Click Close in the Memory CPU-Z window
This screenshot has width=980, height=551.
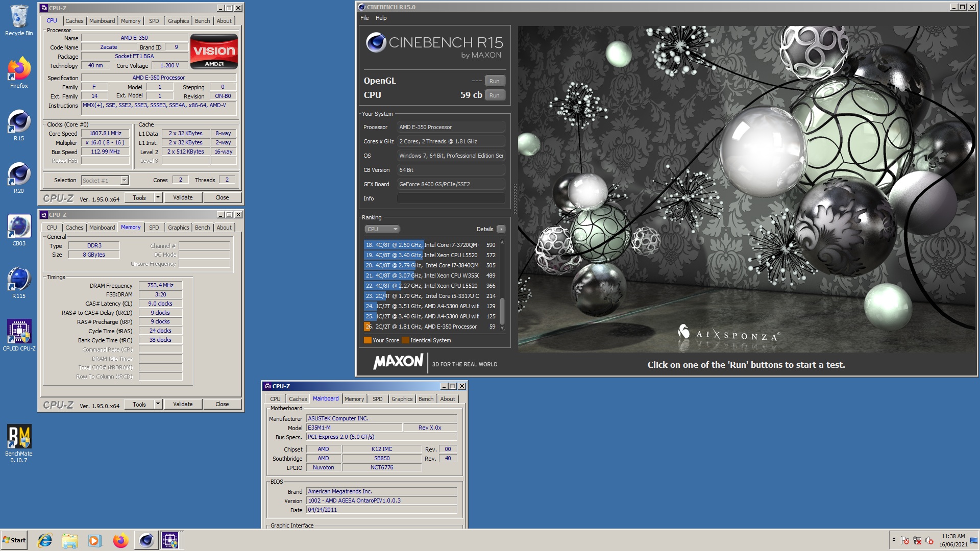coord(222,404)
